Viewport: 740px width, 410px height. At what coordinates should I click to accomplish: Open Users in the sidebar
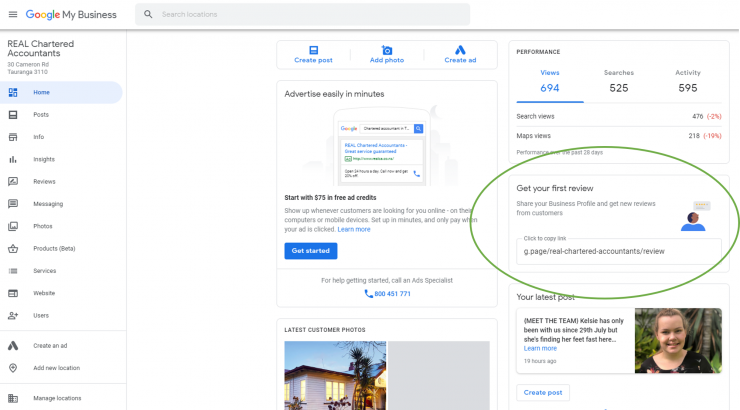click(x=41, y=316)
